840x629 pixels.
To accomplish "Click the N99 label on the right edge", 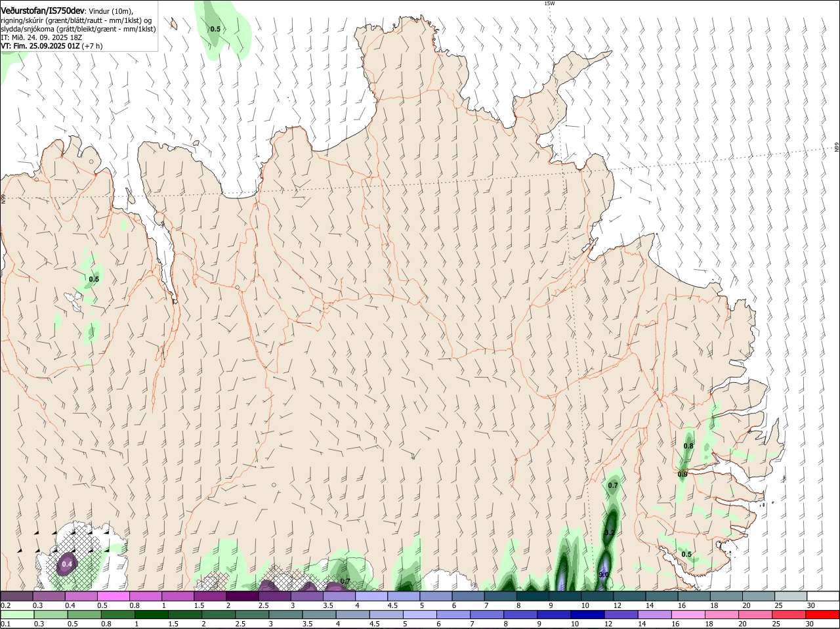I will (837, 148).
